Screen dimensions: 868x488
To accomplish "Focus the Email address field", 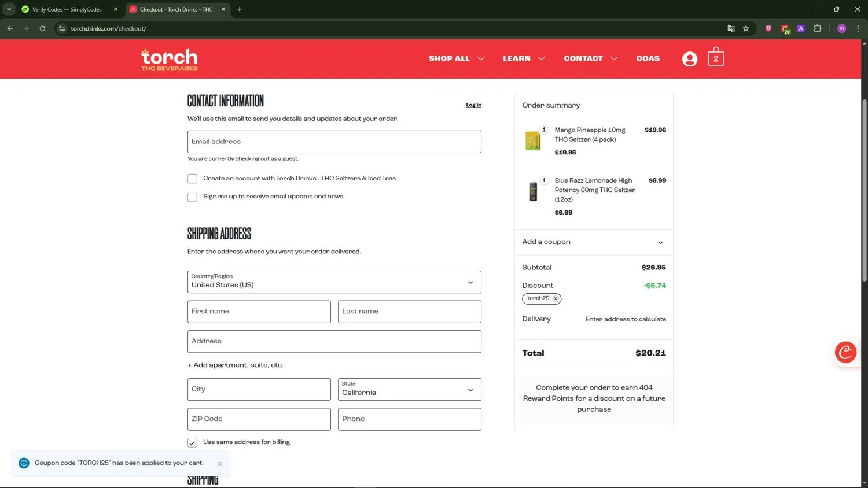I will 334,142.
